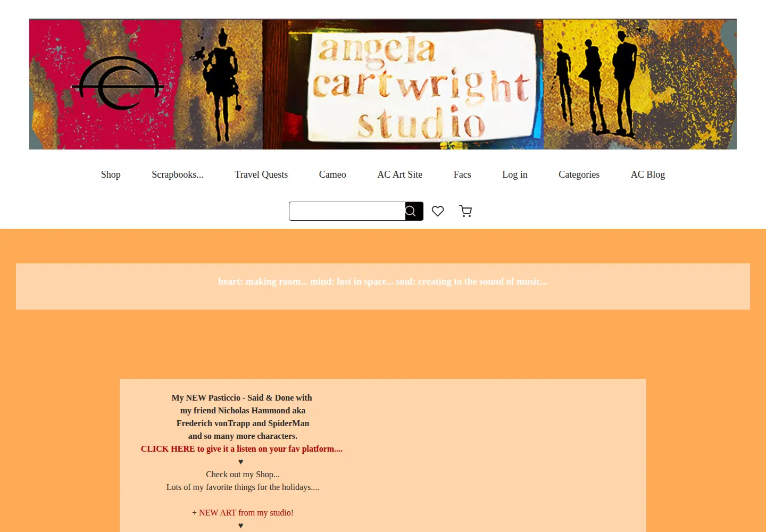Open the 'NEW ART from my studio' link
The height and width of the screenshot is (532, 766).
(245, 513)
